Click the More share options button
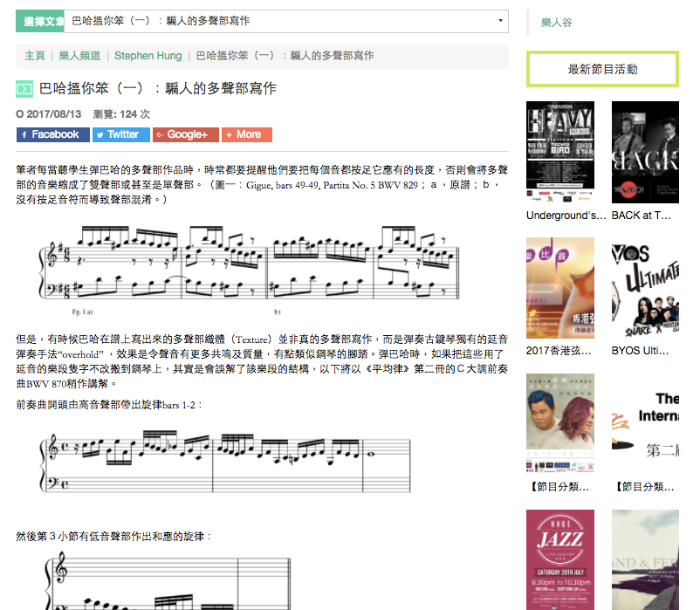The height and width of the screenshot is (610, 700). click(x=247, y=134)
